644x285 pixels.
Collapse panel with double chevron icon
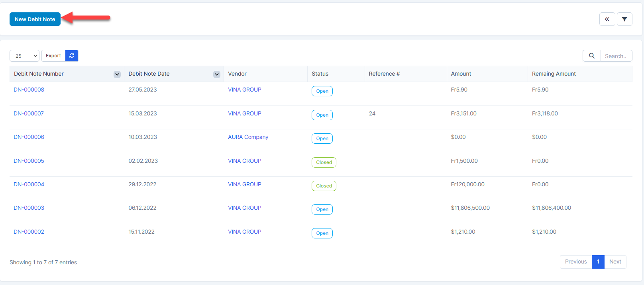[x=607, y=19]
